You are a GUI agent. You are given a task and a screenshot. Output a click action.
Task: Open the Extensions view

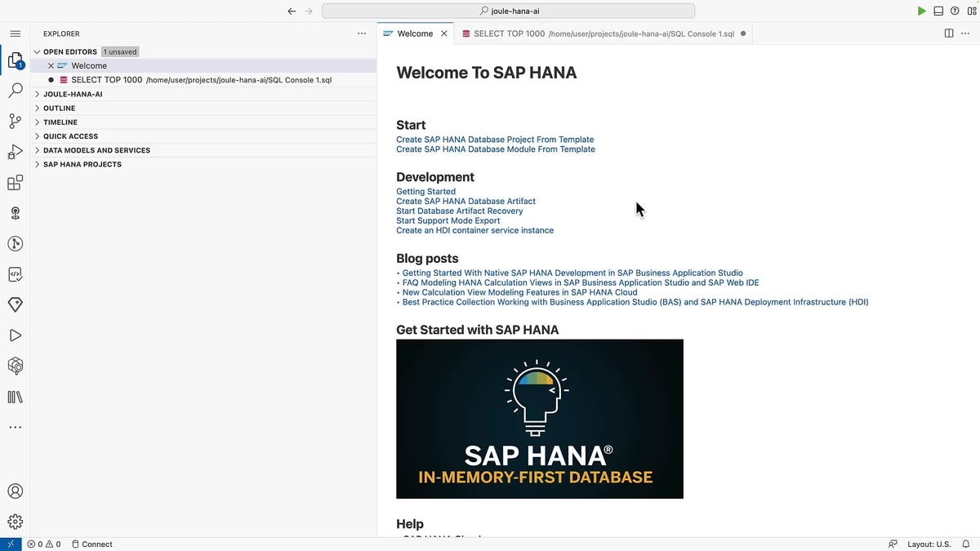15,183
